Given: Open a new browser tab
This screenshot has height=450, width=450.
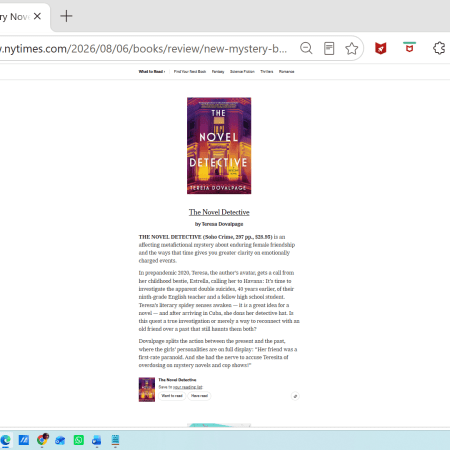Looking at the screenshot, I should [66, 16].
